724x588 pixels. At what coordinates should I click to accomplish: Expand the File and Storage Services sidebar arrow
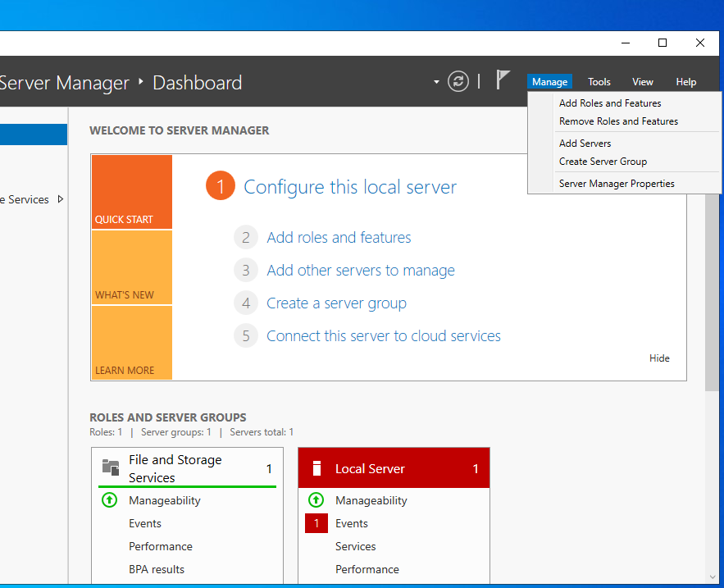click(61, 199)
